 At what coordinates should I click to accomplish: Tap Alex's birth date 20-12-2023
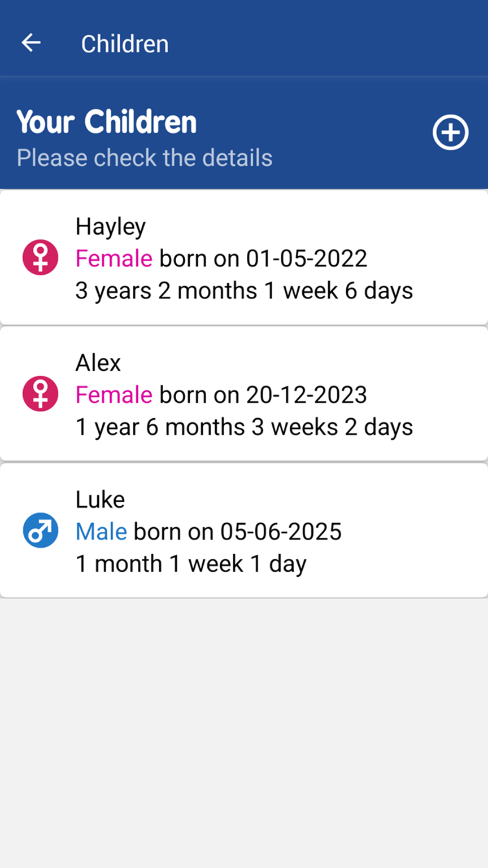coord(306,395)
